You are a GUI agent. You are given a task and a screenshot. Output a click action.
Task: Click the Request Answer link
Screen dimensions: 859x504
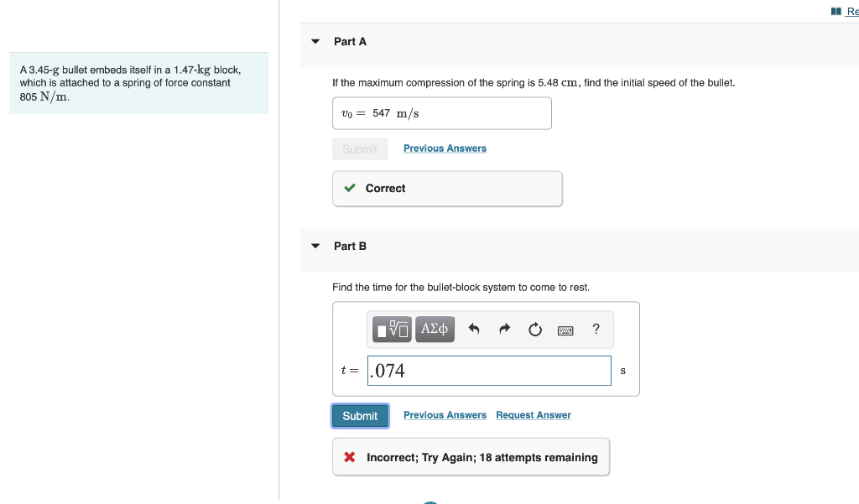[534, 415]
